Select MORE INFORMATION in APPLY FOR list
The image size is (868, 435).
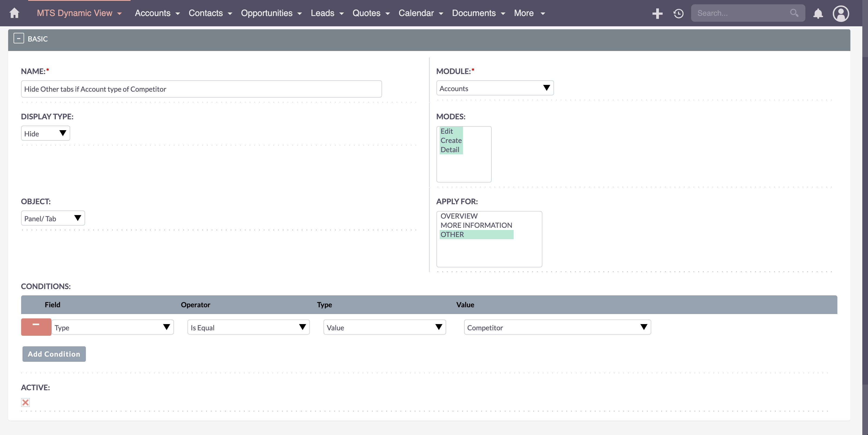pos(476,225)
